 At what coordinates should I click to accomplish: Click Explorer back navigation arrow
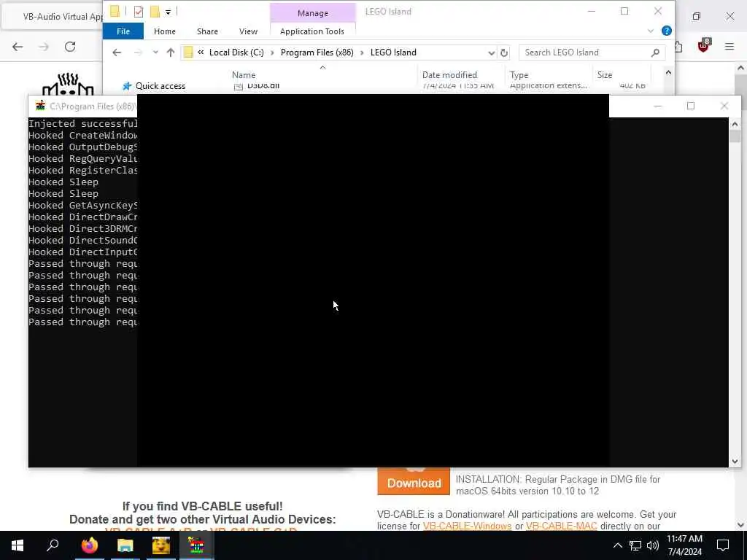(117, 52)
